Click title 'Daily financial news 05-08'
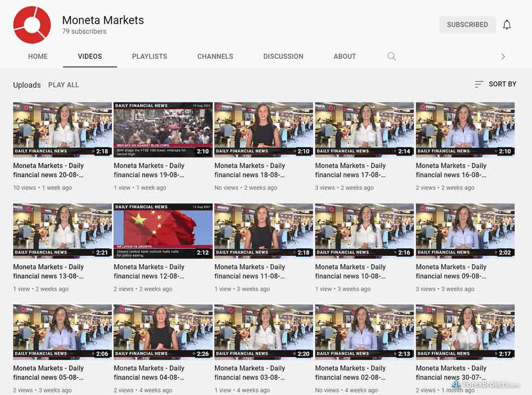This screenshot has height=395, width=532. (48, 373)
